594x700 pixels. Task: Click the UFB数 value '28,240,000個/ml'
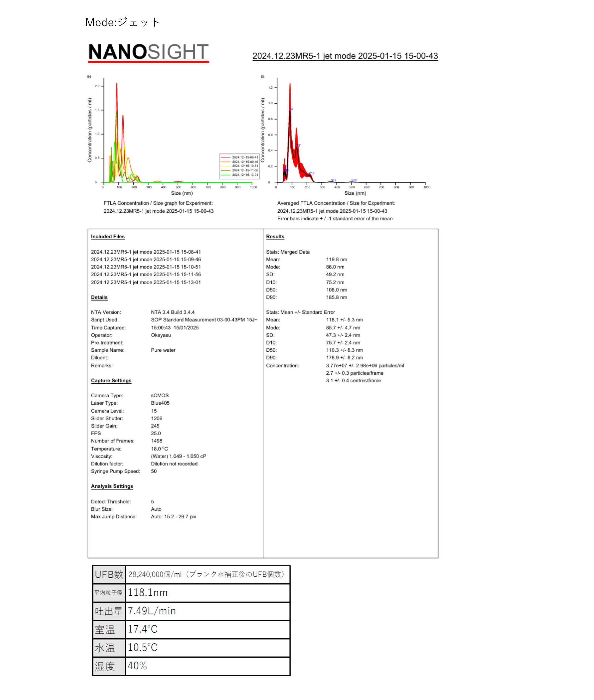coord(155,574)
